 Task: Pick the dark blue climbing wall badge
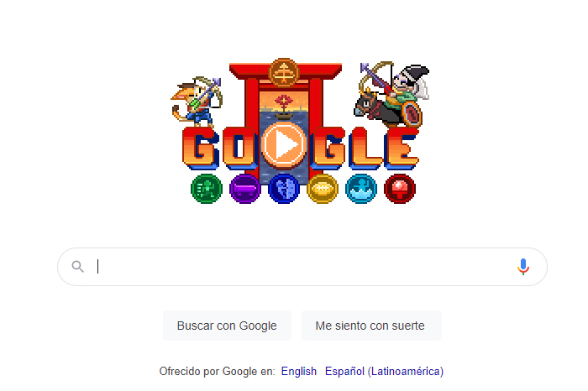pos(284,189)
